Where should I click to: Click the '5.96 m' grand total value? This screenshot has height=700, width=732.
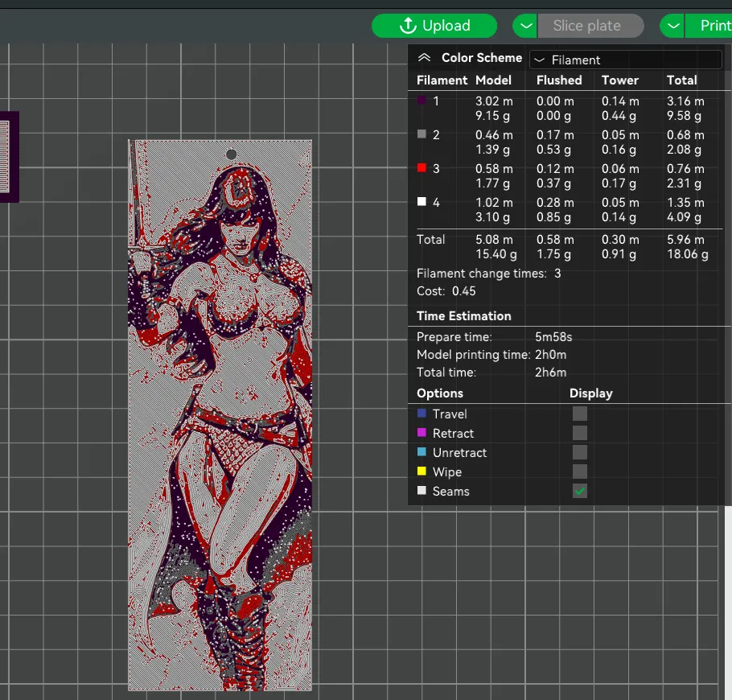(685, 239)
